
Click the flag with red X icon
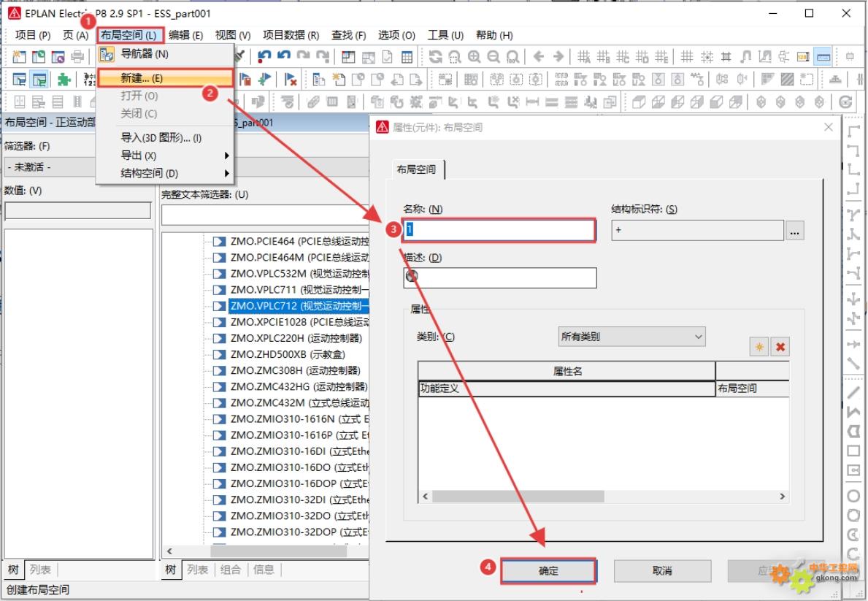pos(290,79)
